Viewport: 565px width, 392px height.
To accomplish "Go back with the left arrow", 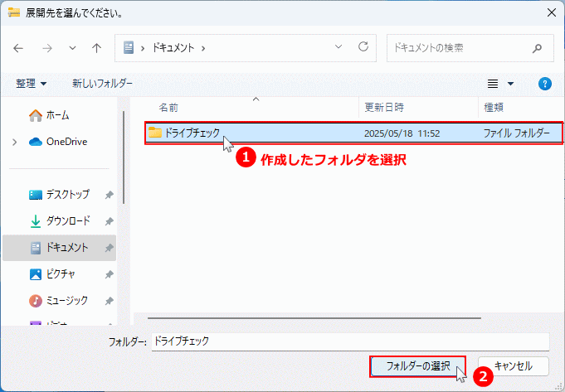I will [x=18, y=48].
